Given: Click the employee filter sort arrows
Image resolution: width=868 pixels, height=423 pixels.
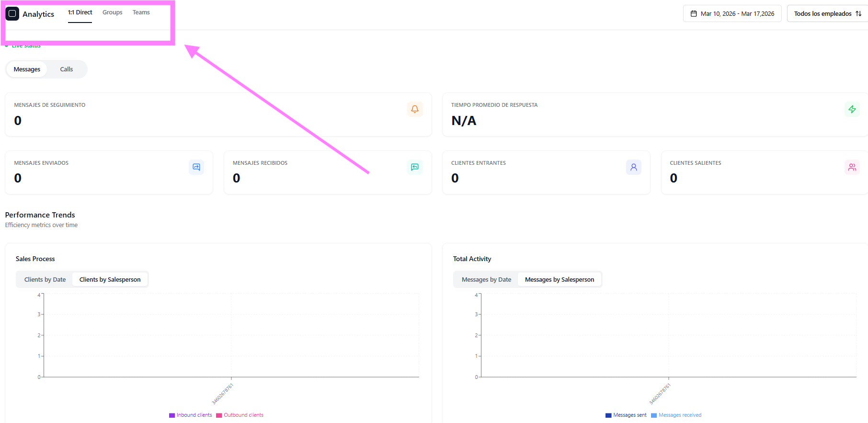Looking at the screenshot, I should pyautogui.click(x=858, y=14).
